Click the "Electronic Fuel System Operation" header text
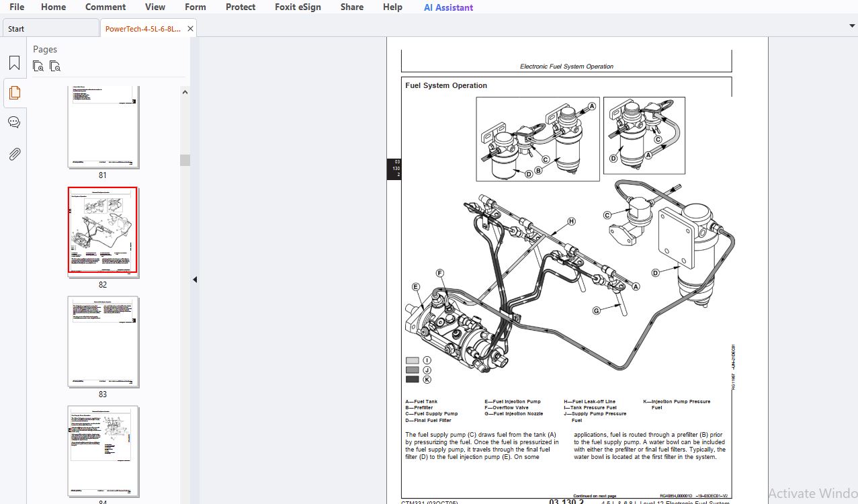Image resolution: width=858 pixels, height=504 pixels. click(x=566, y=67)
